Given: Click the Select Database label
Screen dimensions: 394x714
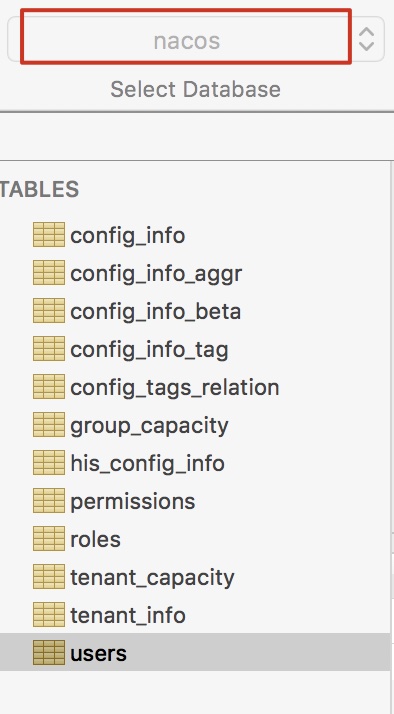Looking at the screenshot, I should (195, 89).
